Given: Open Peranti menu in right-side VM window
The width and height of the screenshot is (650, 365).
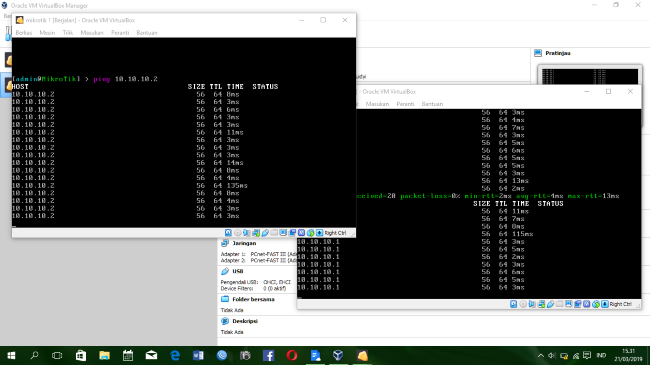Looking at the screenshot, I should (405, 104).
